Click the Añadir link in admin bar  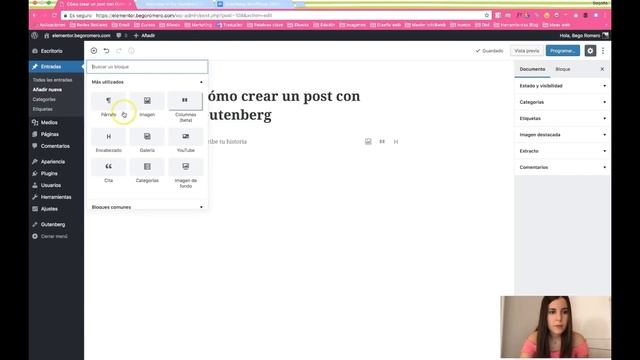[x=144, y=36]
